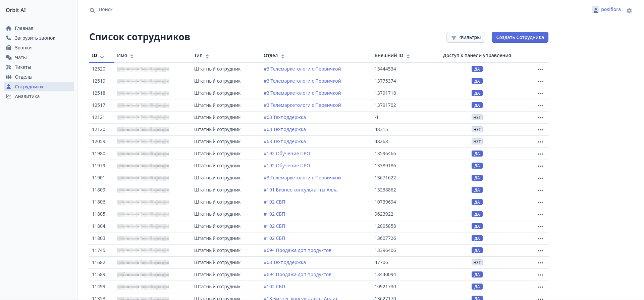Open actions menu for employee 11809
The height and width of the screenshot is (300, 644).
coord(540,190)
